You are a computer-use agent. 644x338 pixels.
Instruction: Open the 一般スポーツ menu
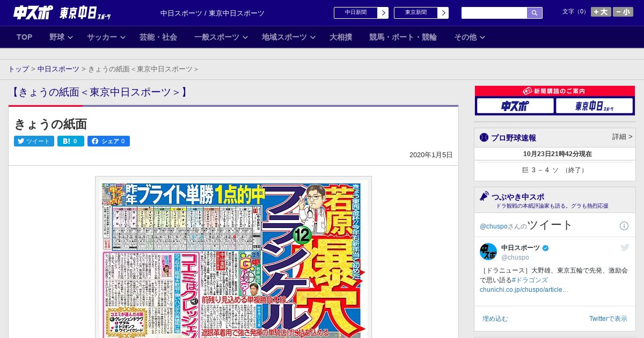click(217, 37)
